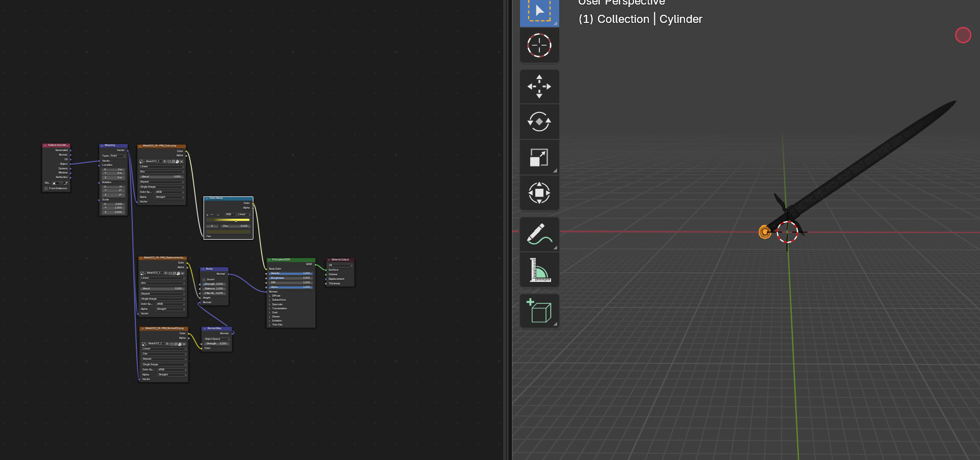
Task: Activate the Add Cube tool
Action: [x=539, y=311]
